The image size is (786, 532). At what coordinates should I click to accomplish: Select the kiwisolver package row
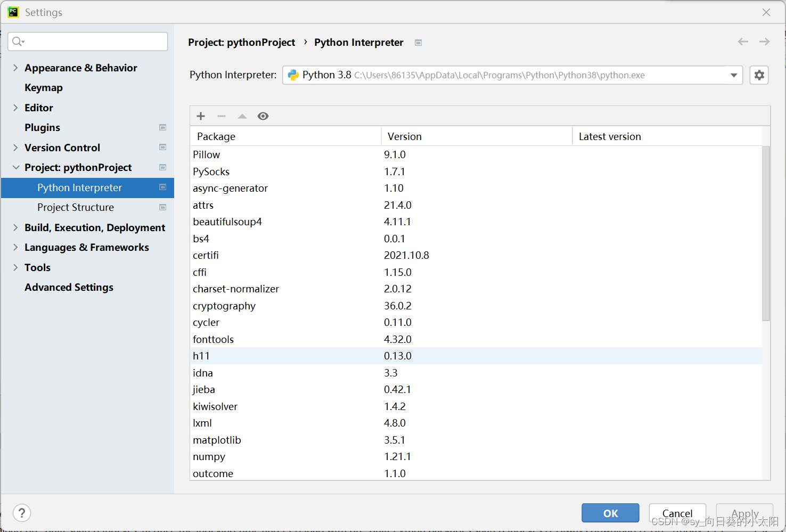click(x=476, y=406)
